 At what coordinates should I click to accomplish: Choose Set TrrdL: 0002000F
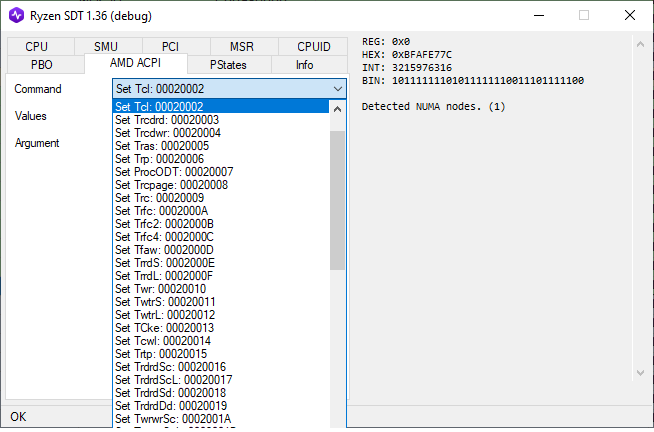pyautogui.click(x=221, y=276)
